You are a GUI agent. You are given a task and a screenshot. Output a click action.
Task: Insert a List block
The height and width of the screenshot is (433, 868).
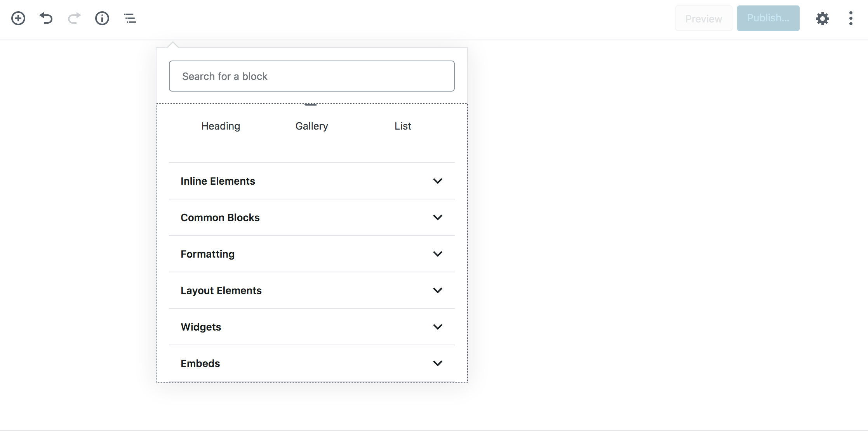pos(403,126)
